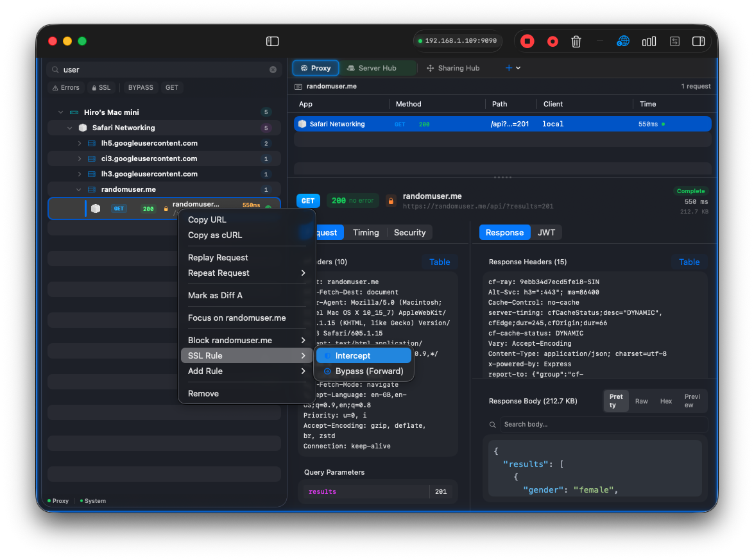The image size is (754, 560).
Task: Stop the proxy with the red stop icon
Action: 527,41
